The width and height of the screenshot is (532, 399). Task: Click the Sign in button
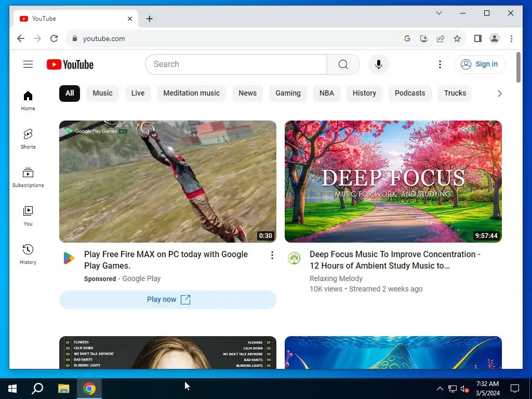click(480, 64)
